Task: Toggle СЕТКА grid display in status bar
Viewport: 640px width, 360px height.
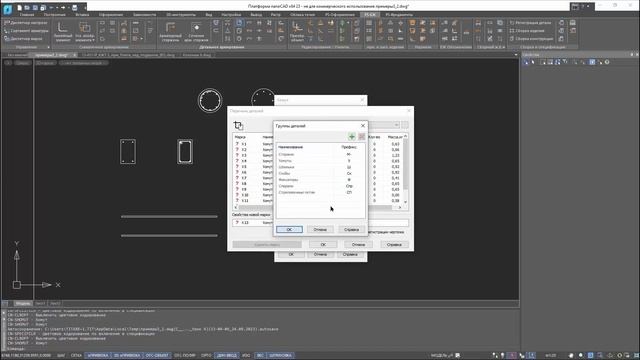Action: tap(76, 356)
